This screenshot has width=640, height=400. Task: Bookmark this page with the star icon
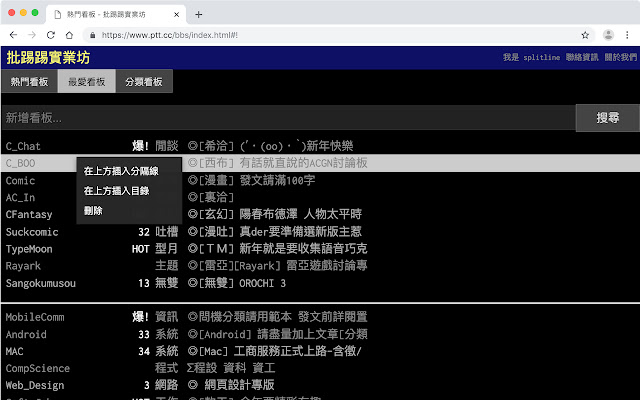585,35
